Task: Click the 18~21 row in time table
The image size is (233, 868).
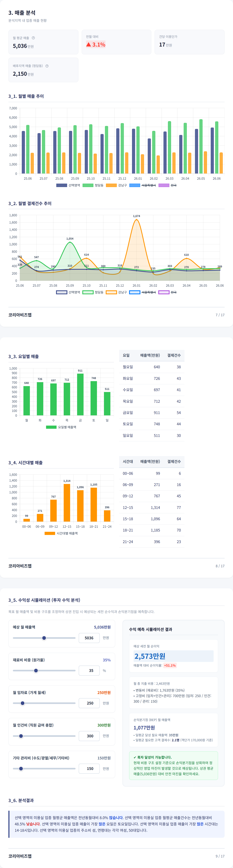Action: click(x=152, y=530)
